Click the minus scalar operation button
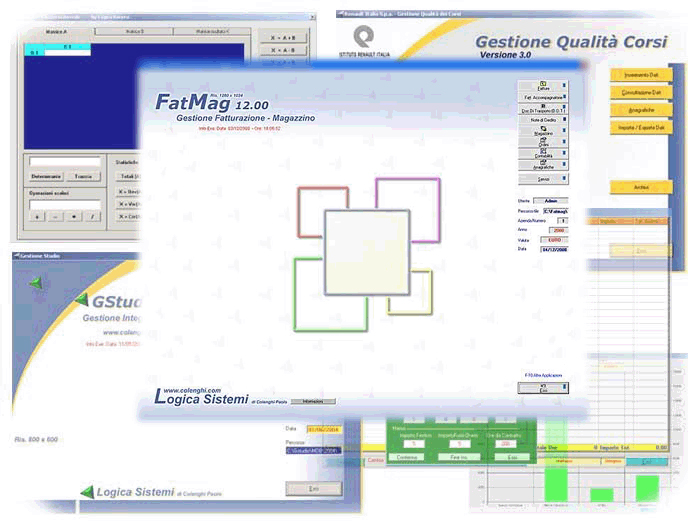The image size is (700, 525). click(55, 217)
